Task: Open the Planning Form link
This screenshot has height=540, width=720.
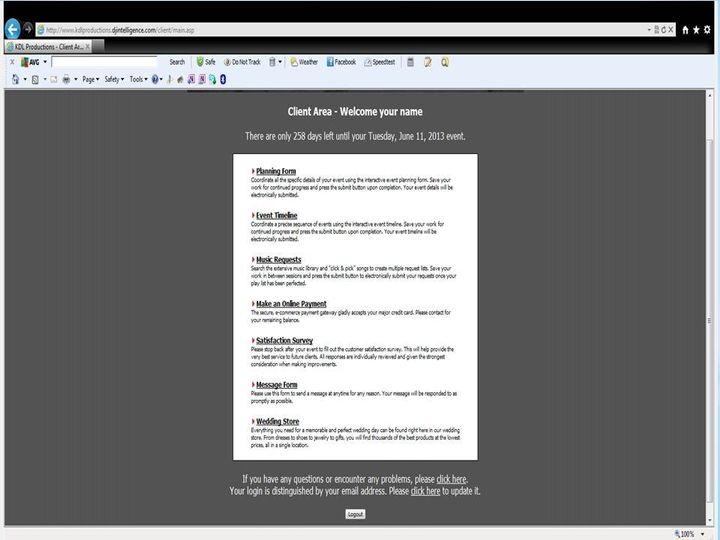Action: pos(276,171)
